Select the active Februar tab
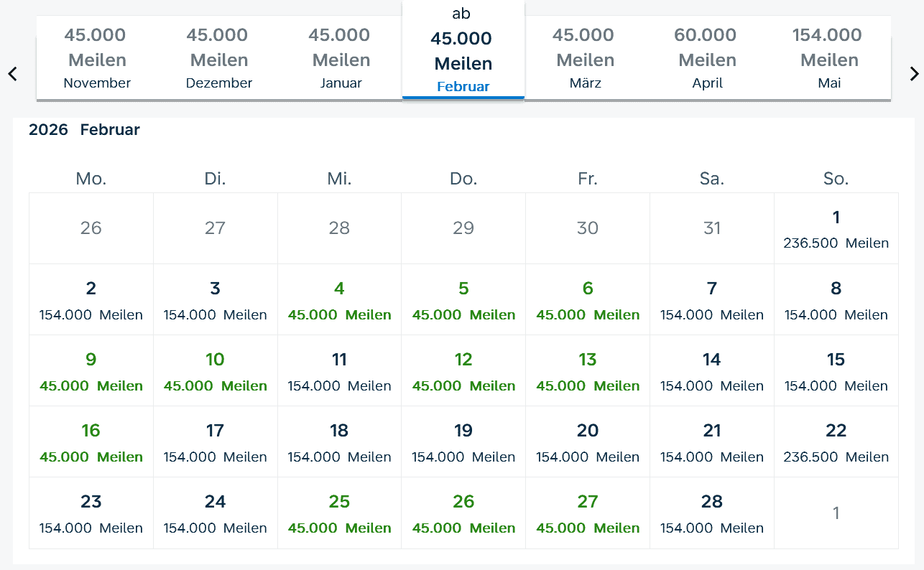 [463, 58]
